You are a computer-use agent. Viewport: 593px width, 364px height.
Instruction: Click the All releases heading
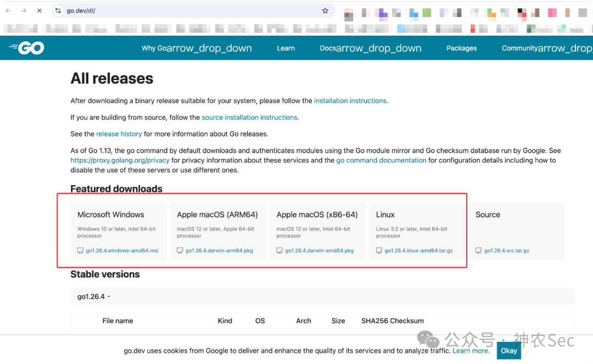(x=112, y=79)
